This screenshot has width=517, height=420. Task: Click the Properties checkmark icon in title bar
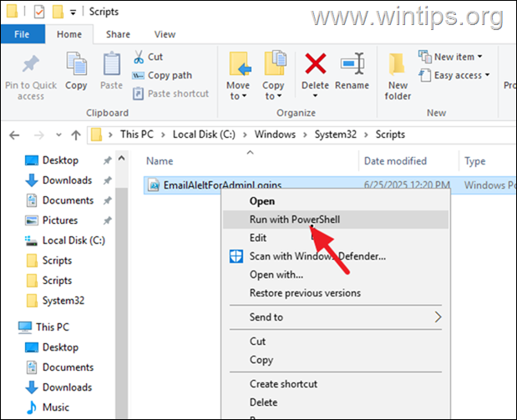[x=39, y=13]
